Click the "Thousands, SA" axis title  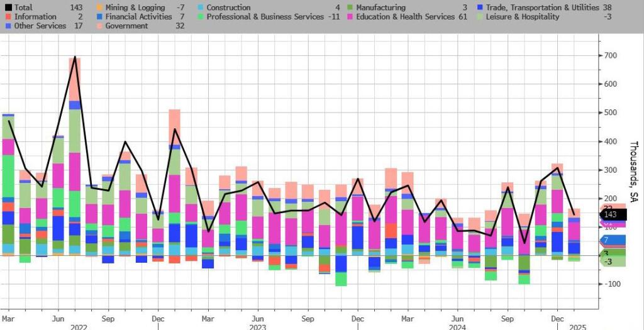[634, 166]
